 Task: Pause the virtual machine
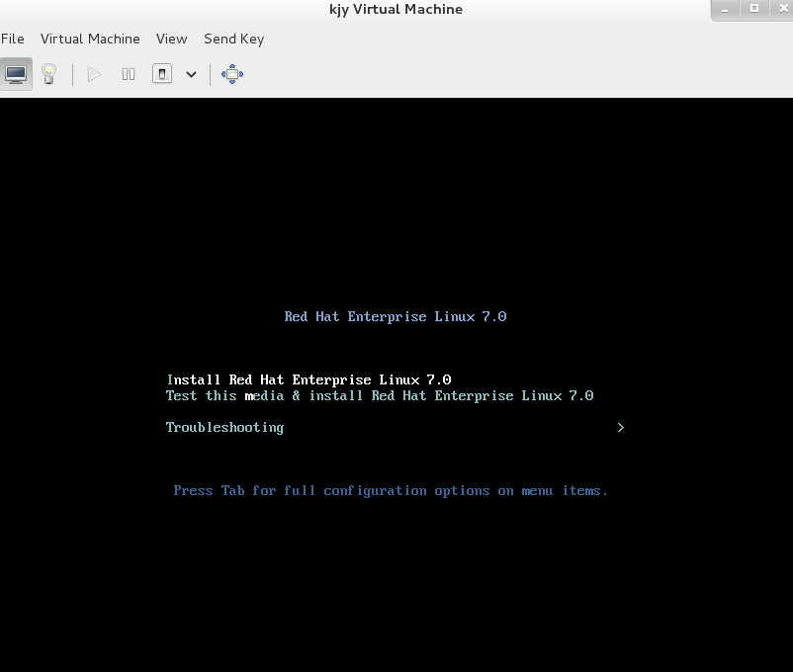coord(129,75)
